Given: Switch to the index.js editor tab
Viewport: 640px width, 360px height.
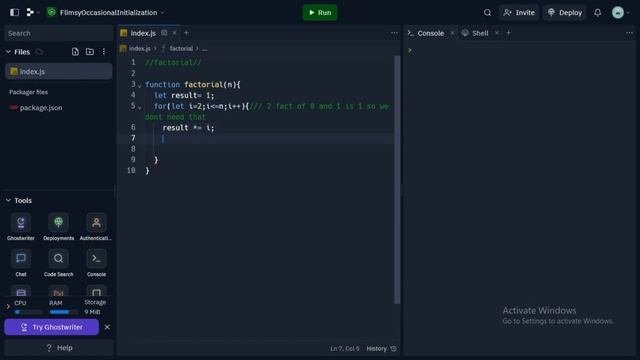Looking at the screenshot, I should tap(143, 33).
